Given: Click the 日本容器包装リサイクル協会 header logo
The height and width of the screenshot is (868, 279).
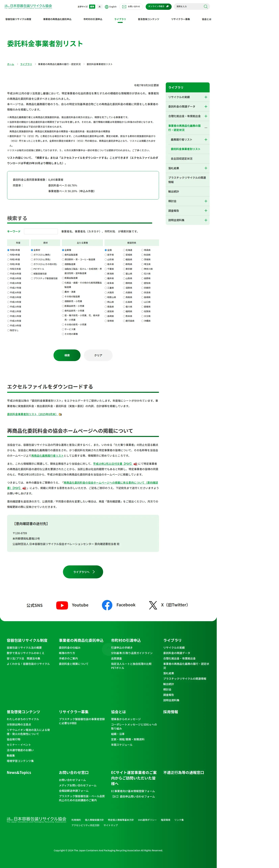Looking at the screenshot, I should pos(28,6).
